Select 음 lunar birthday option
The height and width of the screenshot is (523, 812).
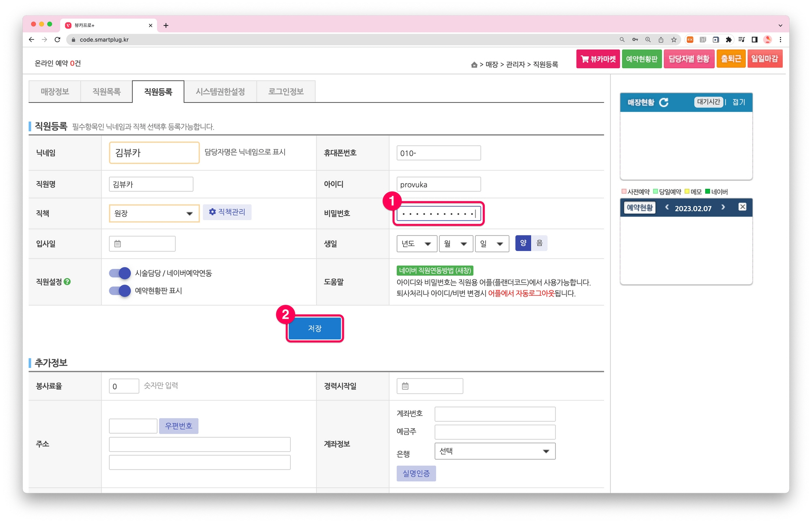[x=539, y=243]
